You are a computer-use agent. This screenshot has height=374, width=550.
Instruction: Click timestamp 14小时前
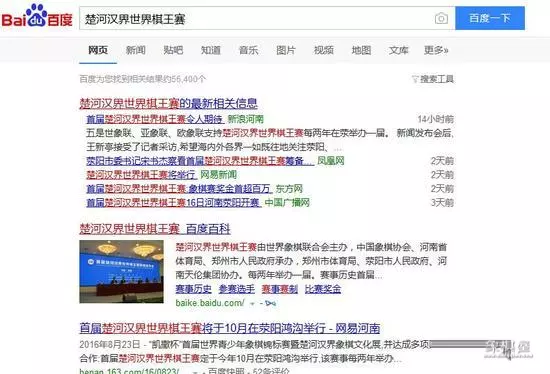click(435, 119)
